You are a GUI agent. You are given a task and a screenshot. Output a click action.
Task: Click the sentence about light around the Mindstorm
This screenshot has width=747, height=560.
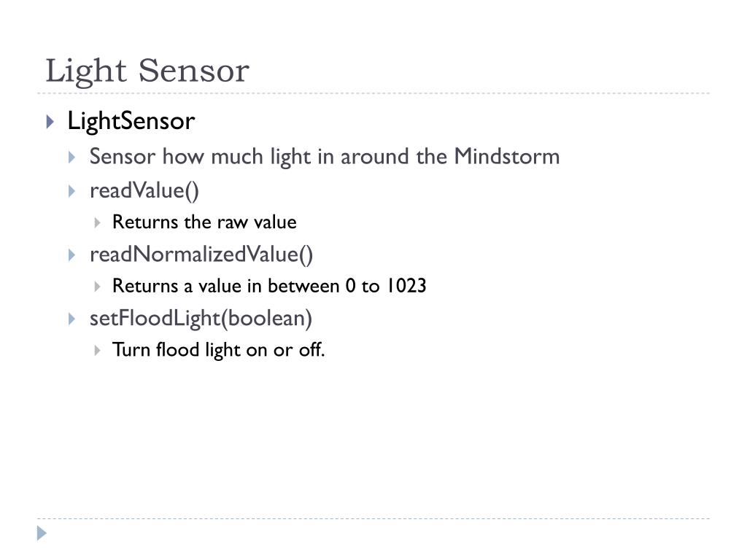coord(325,157)
